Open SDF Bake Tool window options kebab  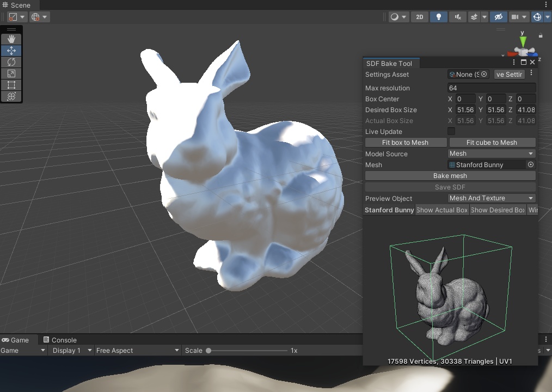514,62
